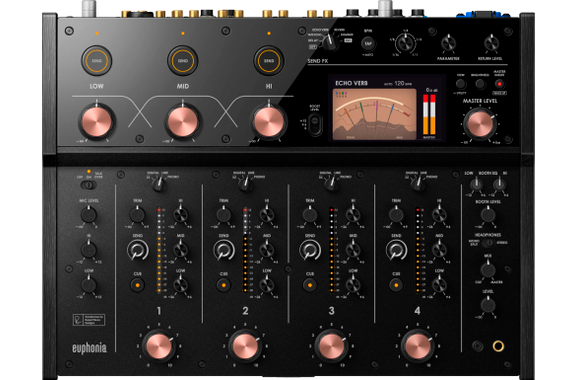Click the BOOTH LEVEL knob
576x380 pixels.
(x=488, y=215)
